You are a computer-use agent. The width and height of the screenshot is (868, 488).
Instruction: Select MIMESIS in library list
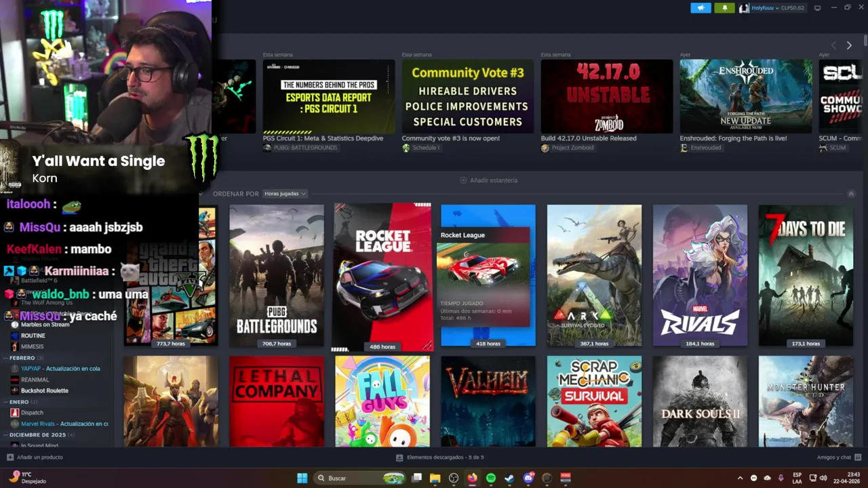[32, 346]
